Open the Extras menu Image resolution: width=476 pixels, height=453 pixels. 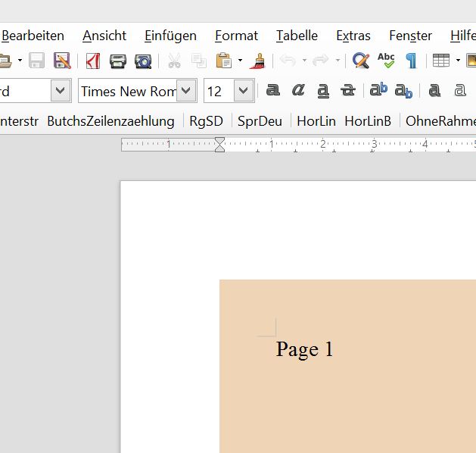click(353, 36)
